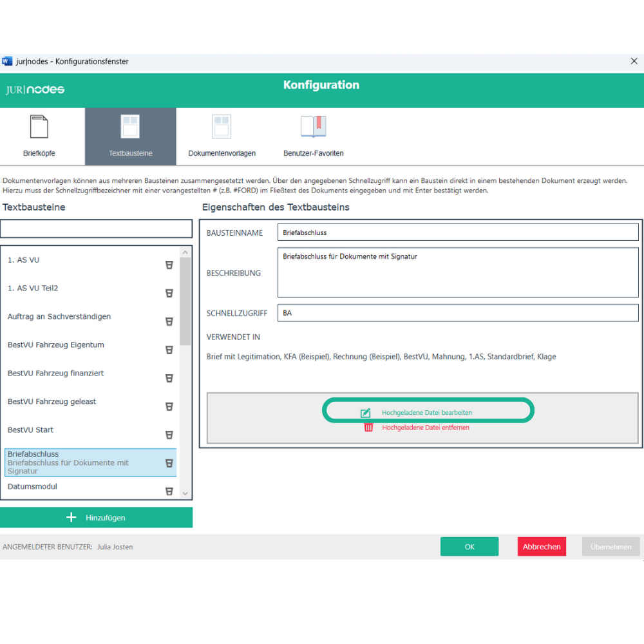The width and height of the screenshot is (644, 644).
Task: Click trash icon next to 'BestVU Start'
Action: pos(169,435)
